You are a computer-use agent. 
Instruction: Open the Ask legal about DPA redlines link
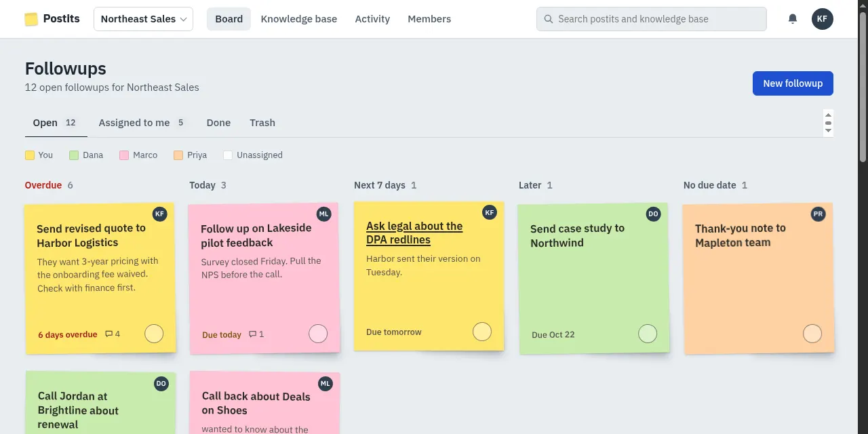coord(414,233)
